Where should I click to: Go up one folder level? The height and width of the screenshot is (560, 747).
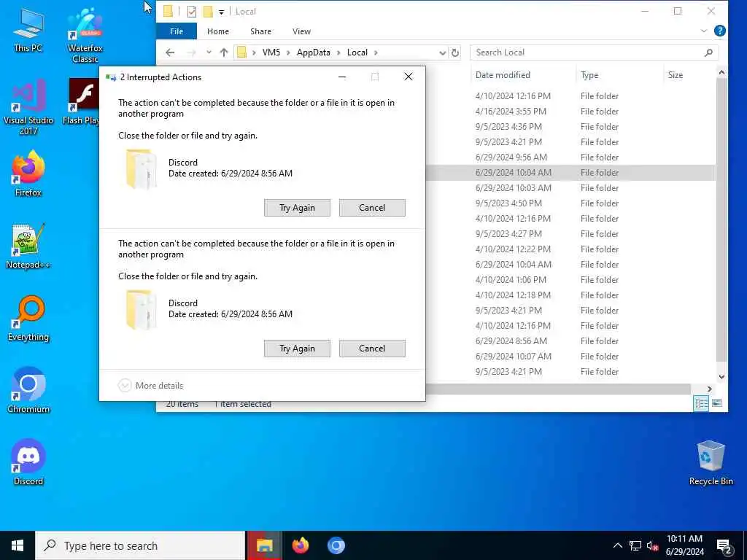pyautogui.click(x=224, y=52)
